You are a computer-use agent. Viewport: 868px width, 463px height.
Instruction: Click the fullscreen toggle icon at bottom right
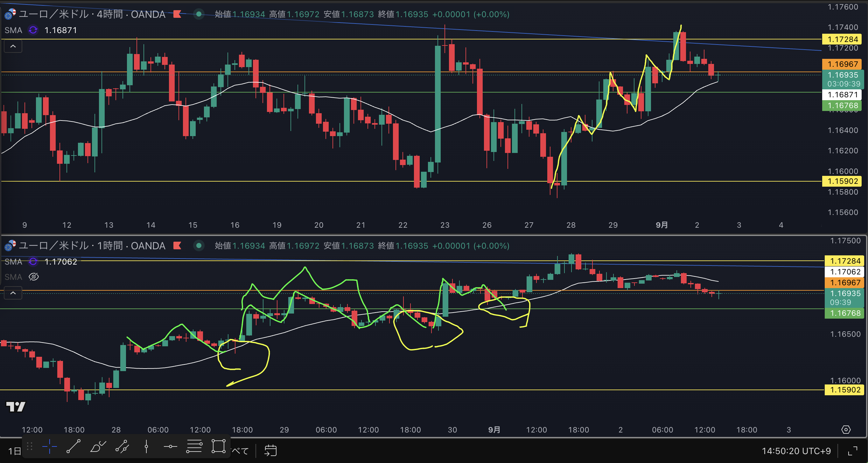[x=852, y=451]
